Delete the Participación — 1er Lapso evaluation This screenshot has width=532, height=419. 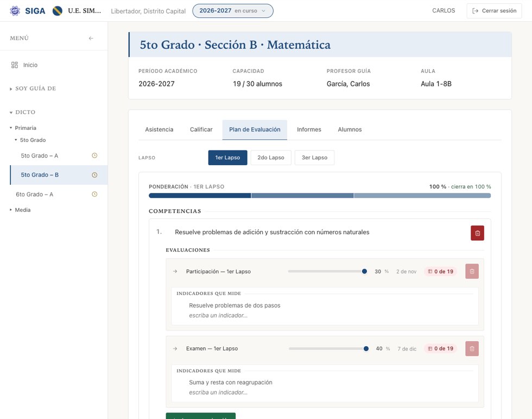(x=472, y=271)
